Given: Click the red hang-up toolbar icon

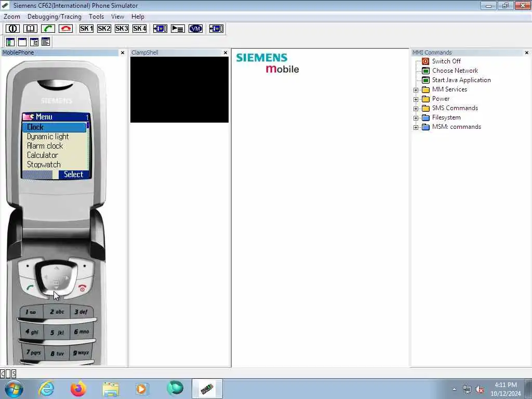Looking at the screenshot, I should click(65, 29).
